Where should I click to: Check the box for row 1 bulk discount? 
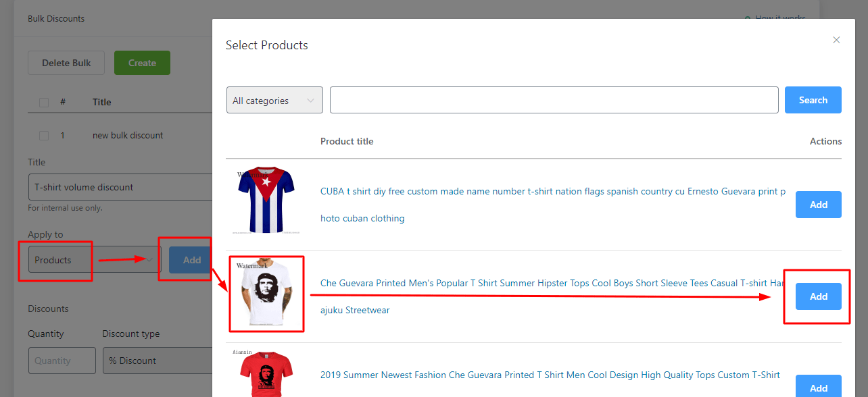point(44,136)
